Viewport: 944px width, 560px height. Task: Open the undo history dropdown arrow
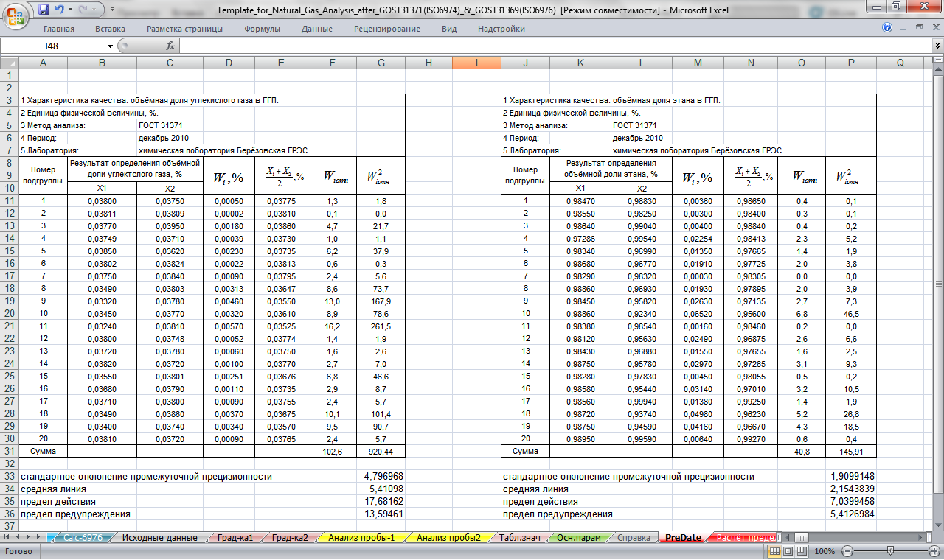click(70, 10)
